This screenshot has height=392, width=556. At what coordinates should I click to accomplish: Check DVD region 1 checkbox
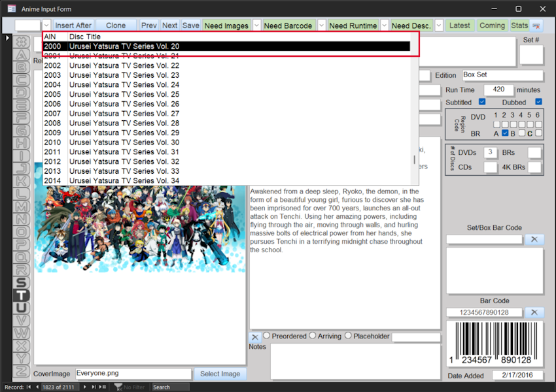496,124
